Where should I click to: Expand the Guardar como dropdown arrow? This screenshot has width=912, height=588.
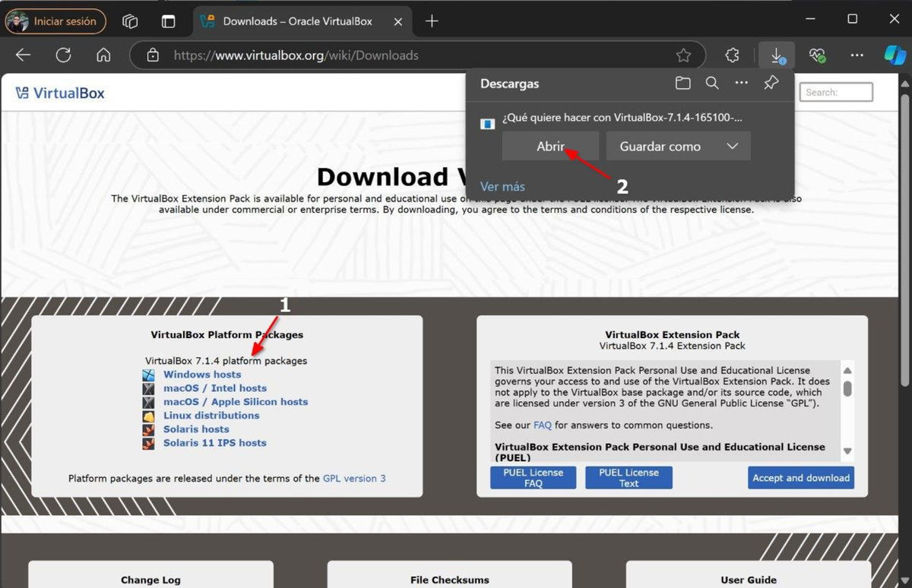coord(732,147)
